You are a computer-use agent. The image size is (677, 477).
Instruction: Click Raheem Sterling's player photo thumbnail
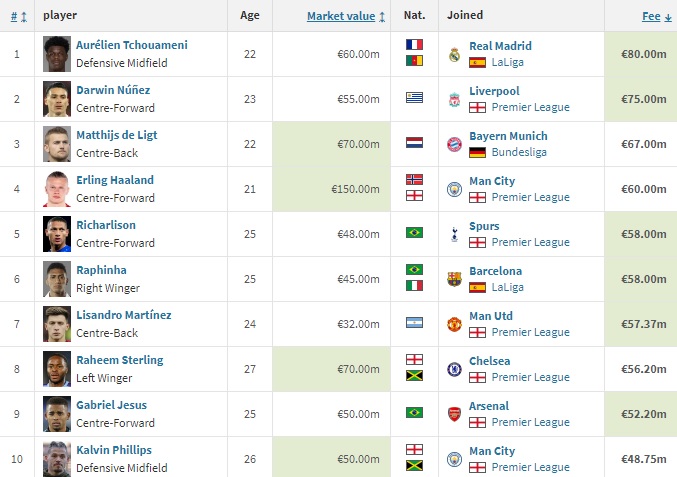click(x=57, y=368)
